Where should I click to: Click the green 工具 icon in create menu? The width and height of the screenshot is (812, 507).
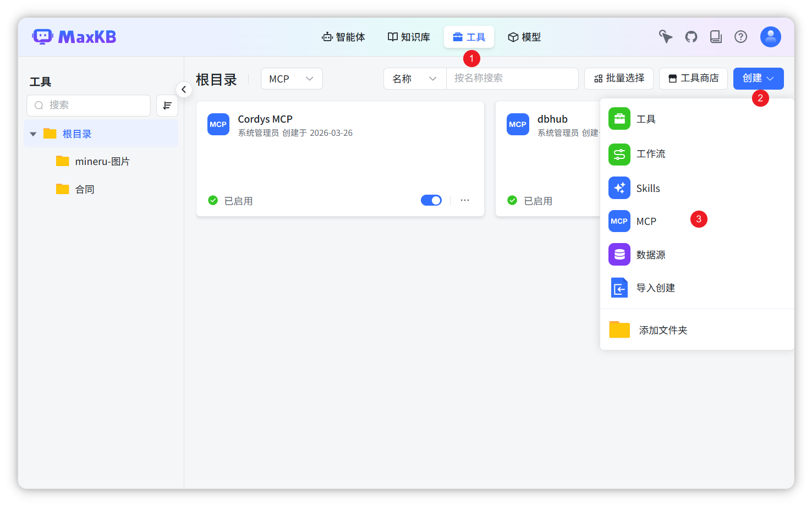[x=619, y=119]
